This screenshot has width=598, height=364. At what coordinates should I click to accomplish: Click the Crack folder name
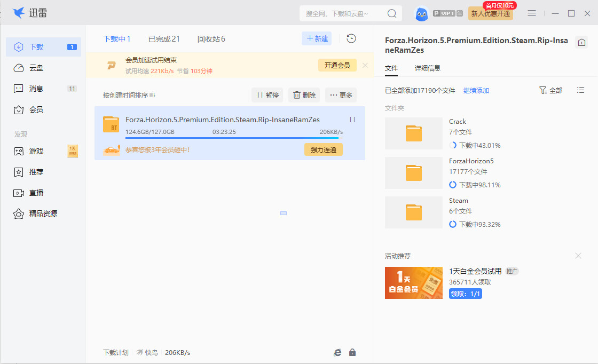457,122
